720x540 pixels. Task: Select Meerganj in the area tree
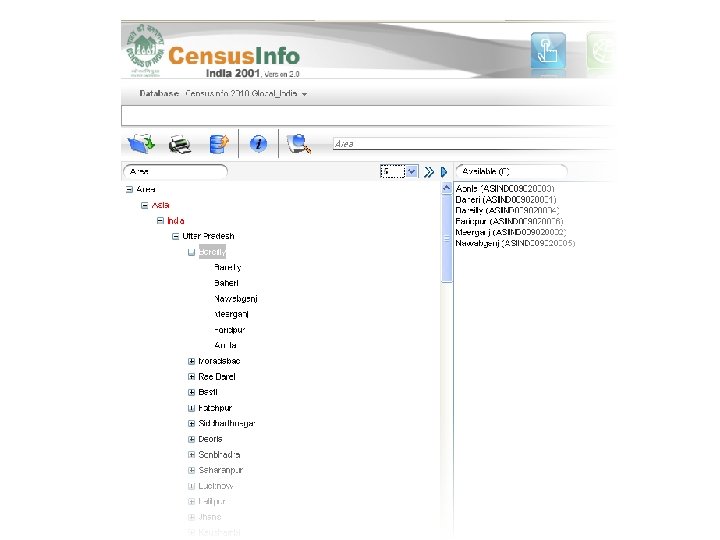pos(231,315)
